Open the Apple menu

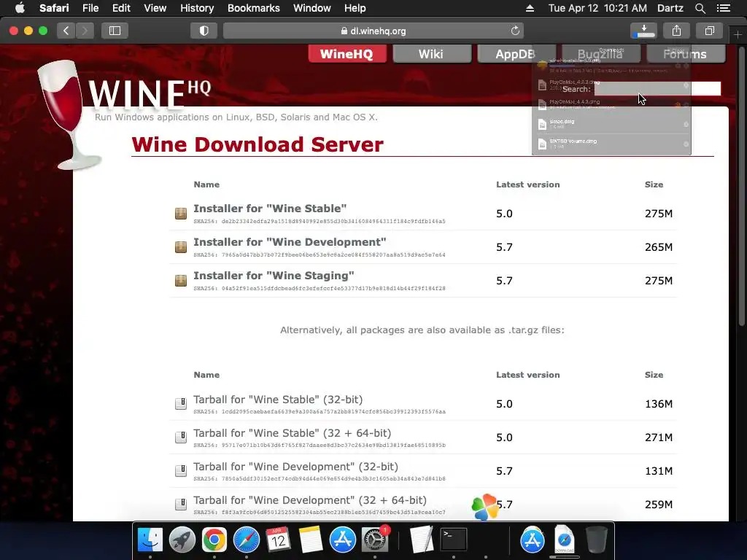pos(20,8)
